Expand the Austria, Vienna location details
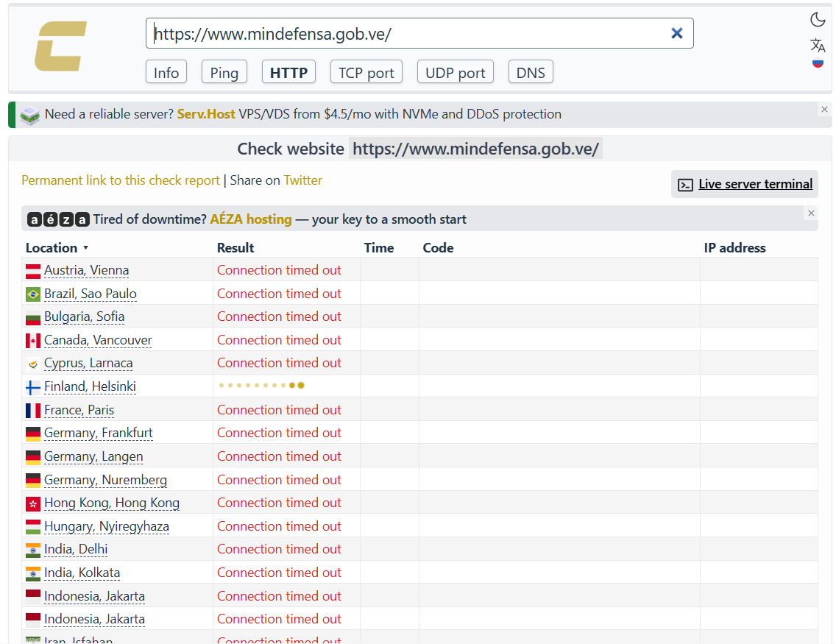Image resolution: width=836 pixels, height=644 pixels. point(86,270)
